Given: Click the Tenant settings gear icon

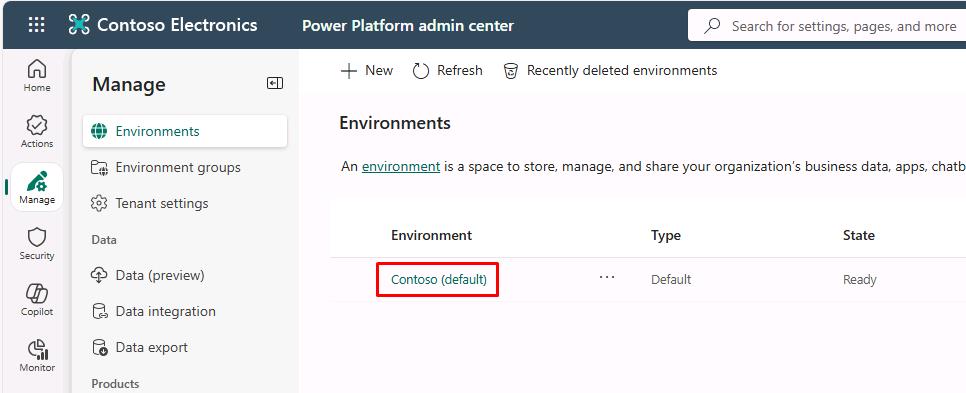Looking at the screenshot, I should pyautogui.click(x=99, y=203).
